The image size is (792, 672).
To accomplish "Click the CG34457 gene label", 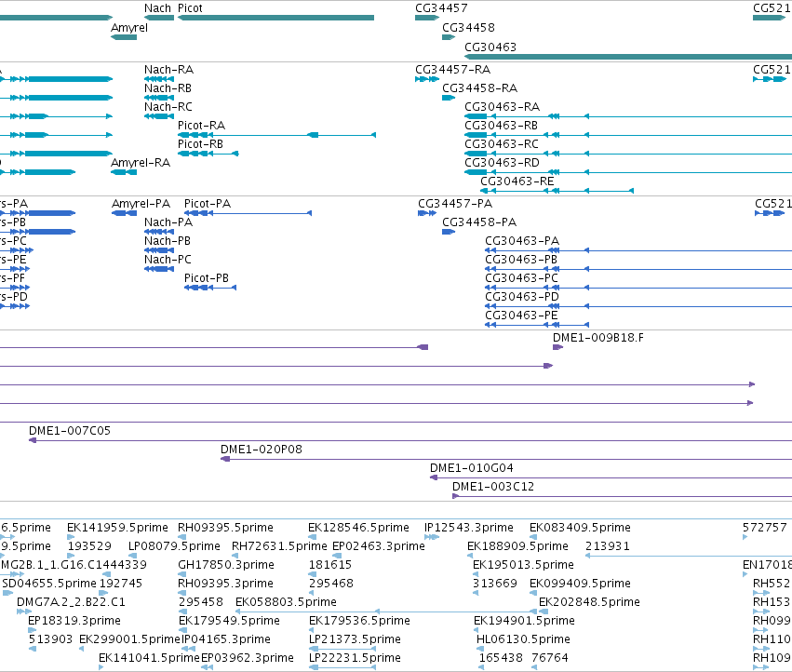I will (x=441, y=8).
